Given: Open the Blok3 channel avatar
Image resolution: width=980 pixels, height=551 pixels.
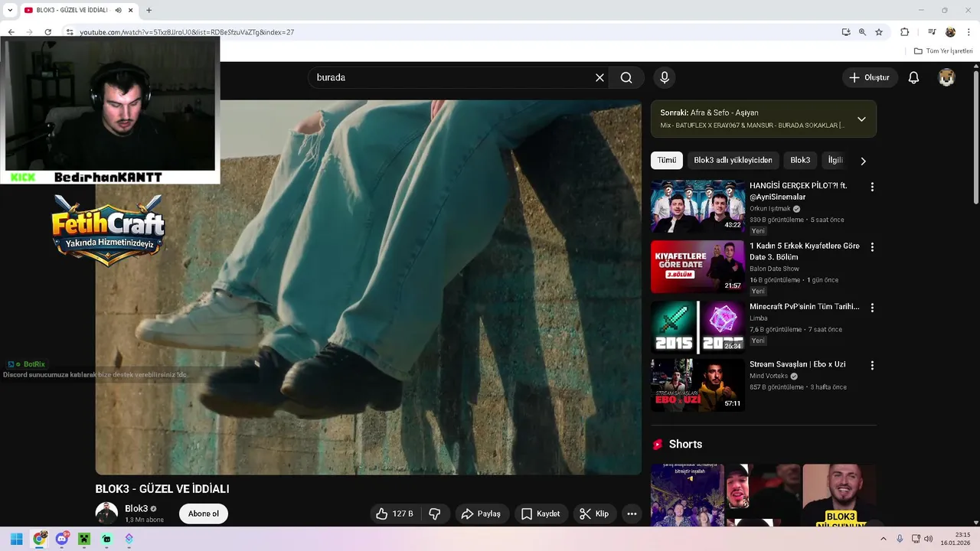Looking at the screenshot, I should [x=106, y=514].
